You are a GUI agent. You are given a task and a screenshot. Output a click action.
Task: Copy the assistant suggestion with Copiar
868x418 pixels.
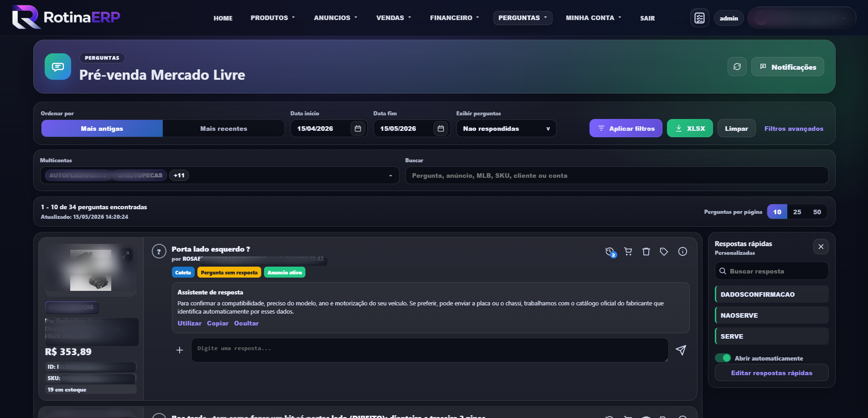point(218,323)
